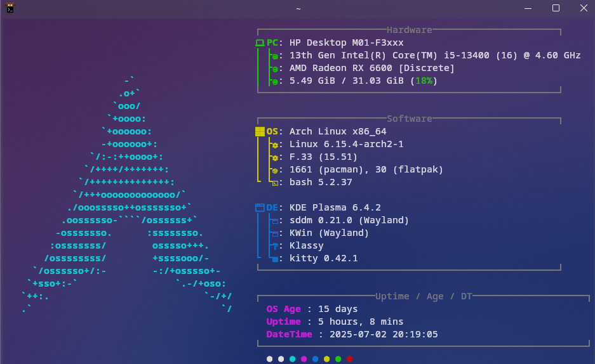
Task: Click the magenta color dot
Action: [x=304, y=359]
